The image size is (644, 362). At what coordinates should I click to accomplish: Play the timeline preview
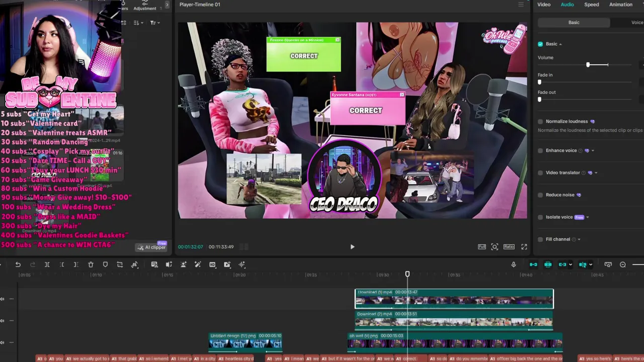[352, 247]
